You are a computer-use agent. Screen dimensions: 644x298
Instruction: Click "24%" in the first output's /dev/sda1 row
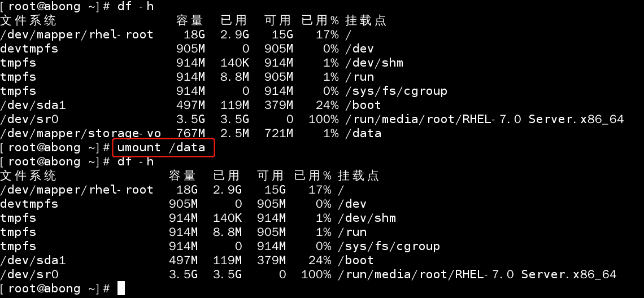tap(327, 105)
